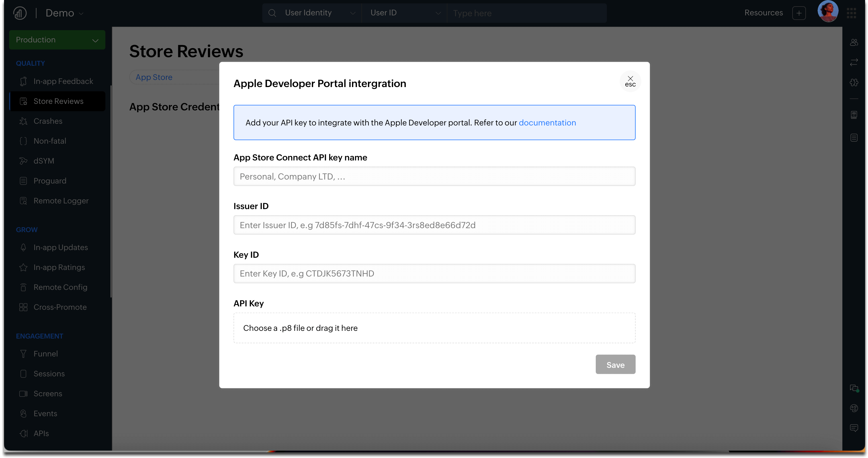The height and width of the screenshot is (458, 868).
Task: Open In-app Feedback in sidebar
Action: coord(57,81)
